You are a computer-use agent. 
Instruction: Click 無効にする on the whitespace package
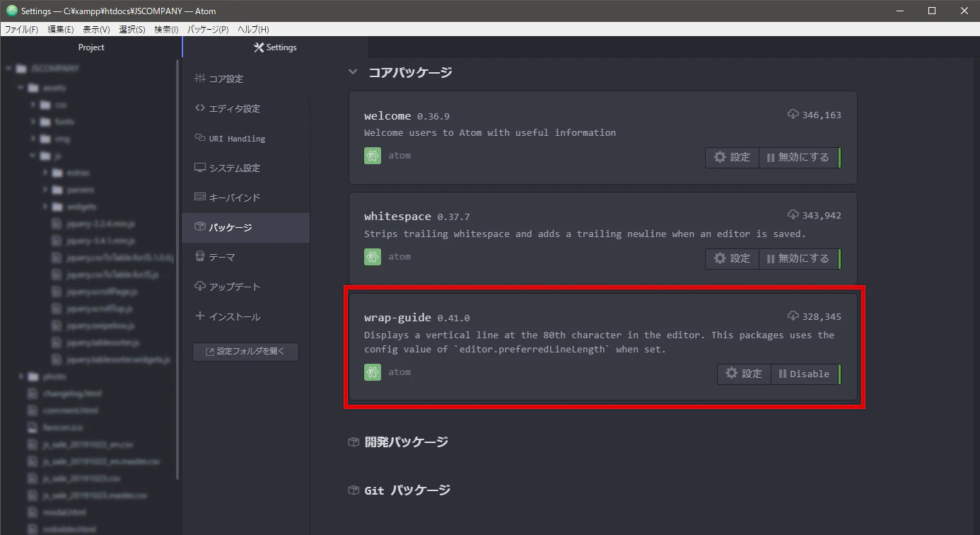click(x=799, y=258)
